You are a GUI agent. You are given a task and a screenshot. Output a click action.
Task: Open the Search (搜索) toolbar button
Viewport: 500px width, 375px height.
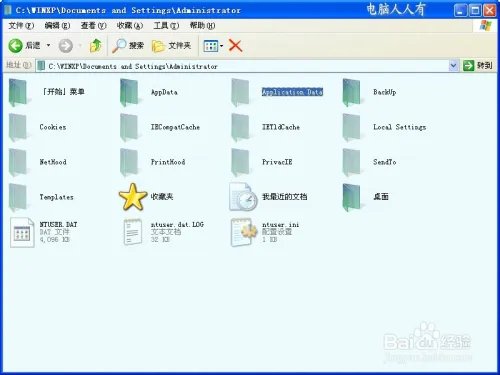(128, 46)
